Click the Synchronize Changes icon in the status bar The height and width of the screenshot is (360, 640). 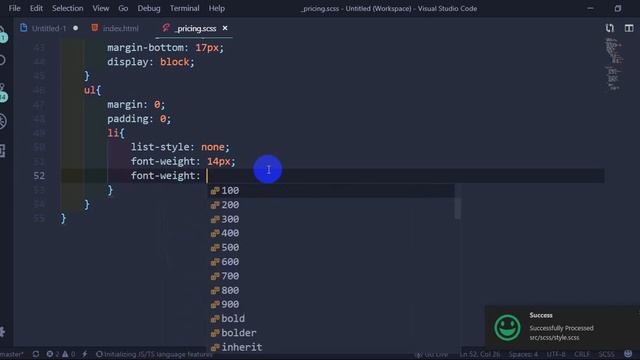pyautogui.click(x=36, y=354)
